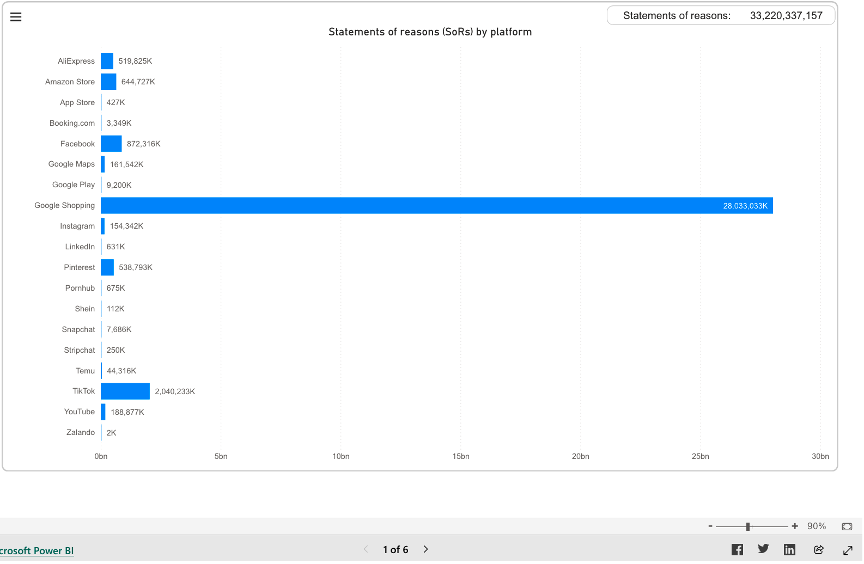The width and height of the screenshot is (864, 564).
Task: Click the fit to page icon
Action: pyautogui.click(x=846, y=526)
